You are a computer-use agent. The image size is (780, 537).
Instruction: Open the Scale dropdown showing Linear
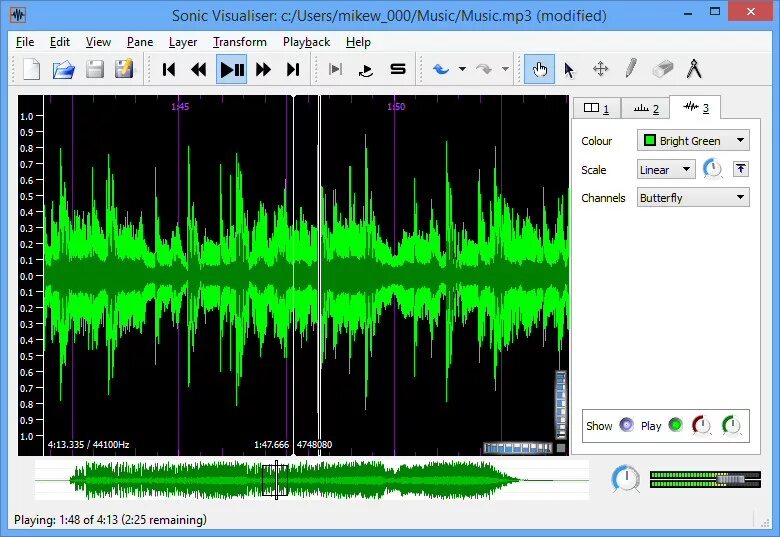(x=666, y=170)
